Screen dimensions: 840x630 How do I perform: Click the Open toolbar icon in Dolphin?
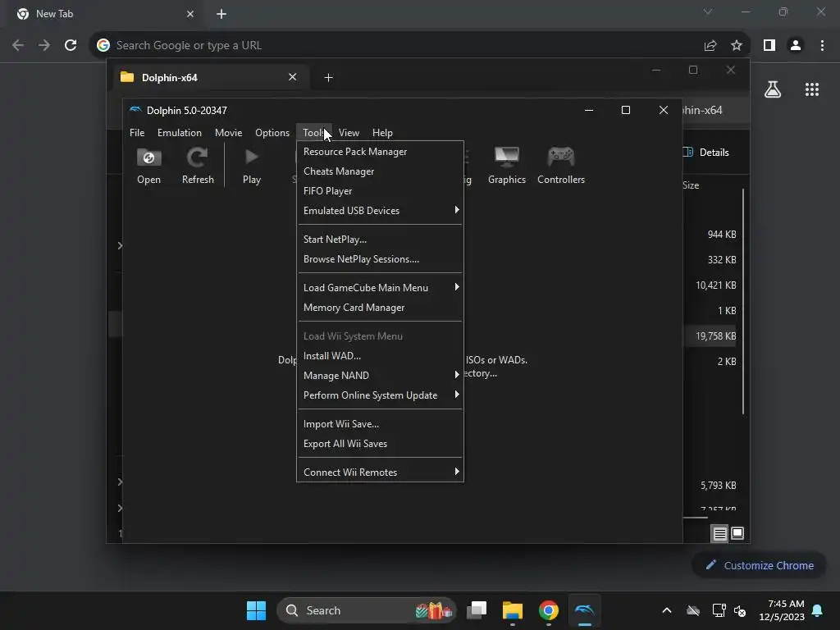click(148, 166)
